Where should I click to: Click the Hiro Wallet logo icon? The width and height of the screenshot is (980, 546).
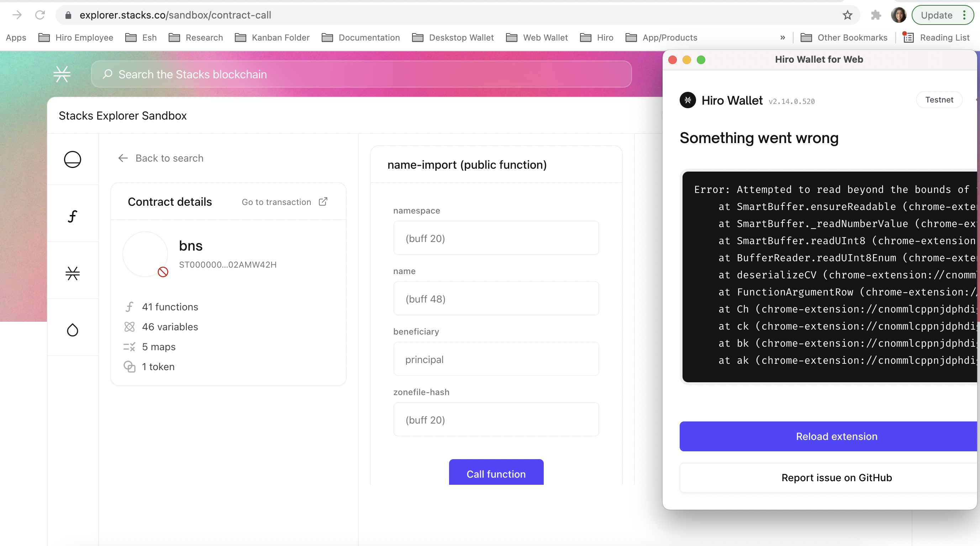click(687, 100)
